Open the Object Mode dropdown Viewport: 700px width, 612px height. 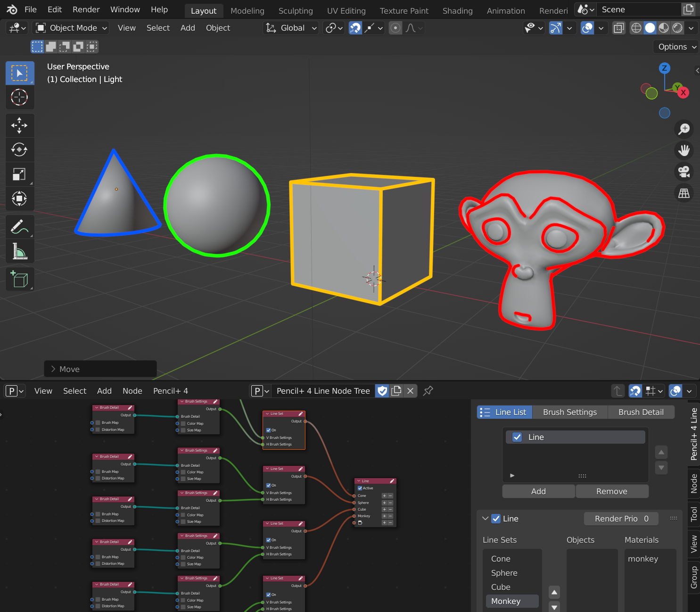(72, 28)
